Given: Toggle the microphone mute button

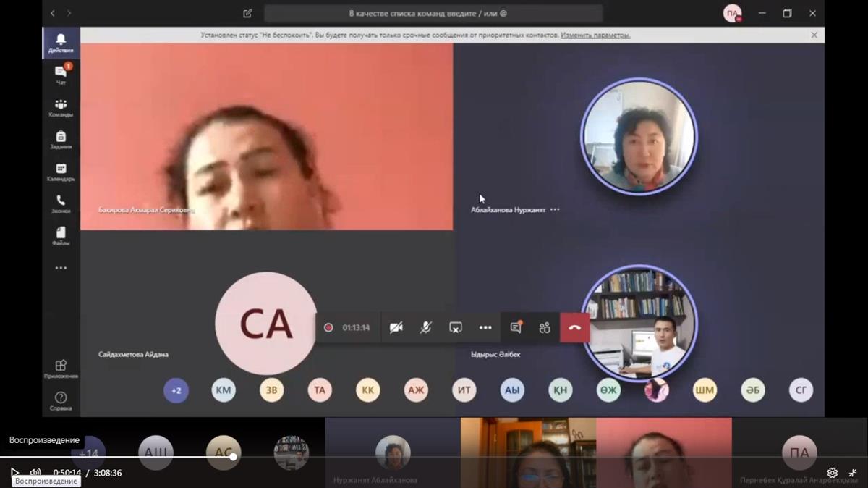Looking at the screenshot, I should point(426,328).
